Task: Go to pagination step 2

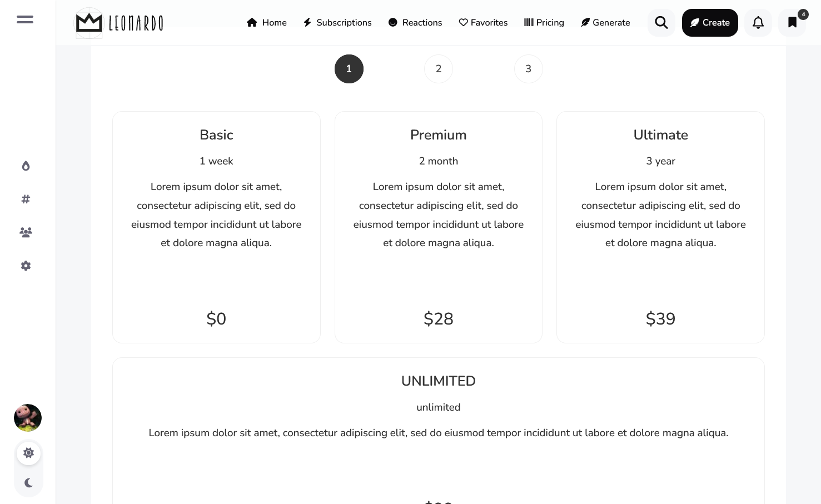Action: (x=439, y=69)
